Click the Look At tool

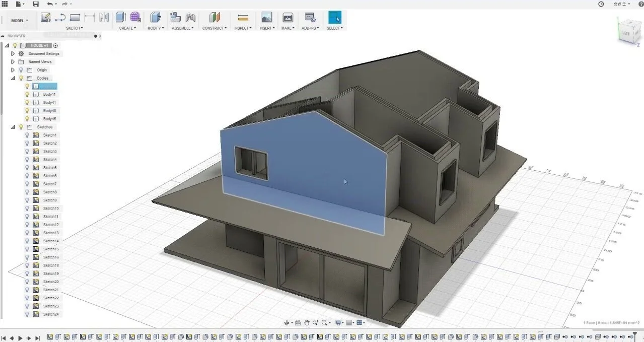298,322
